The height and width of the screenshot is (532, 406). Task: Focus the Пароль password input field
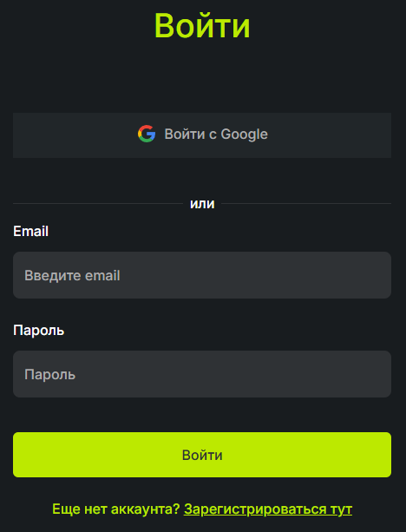[x=202, y=374]
